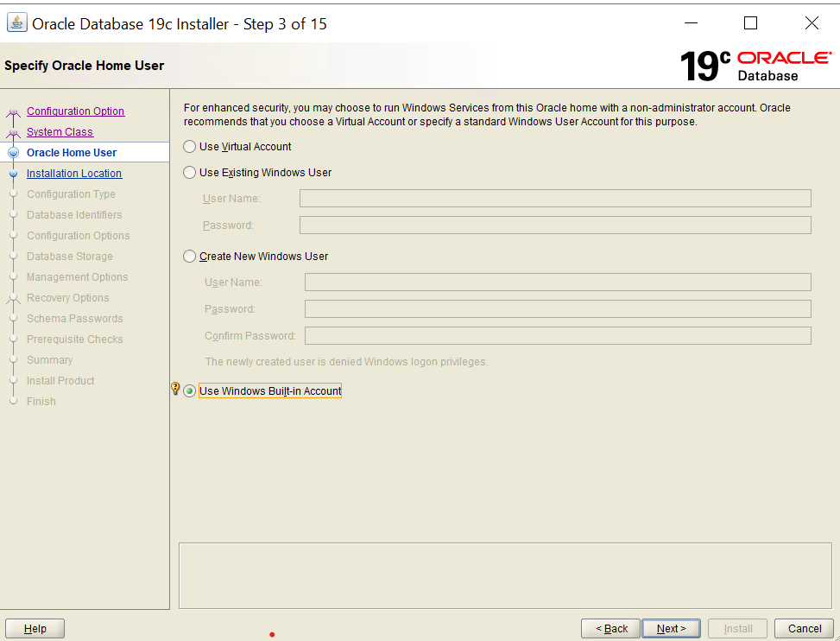The width and height of the screenshot is (840, 641).
Task: Choose Create New Windows User option
Action: coord(189,257)
